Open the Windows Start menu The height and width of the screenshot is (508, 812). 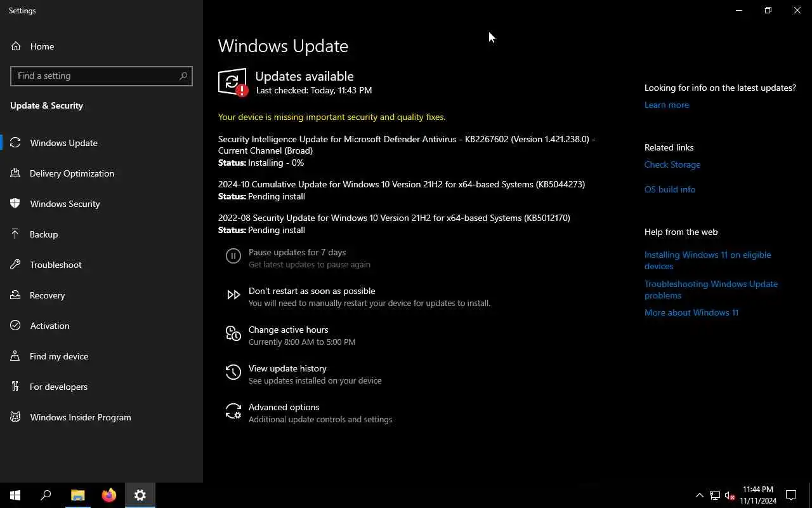pos(15,495)
